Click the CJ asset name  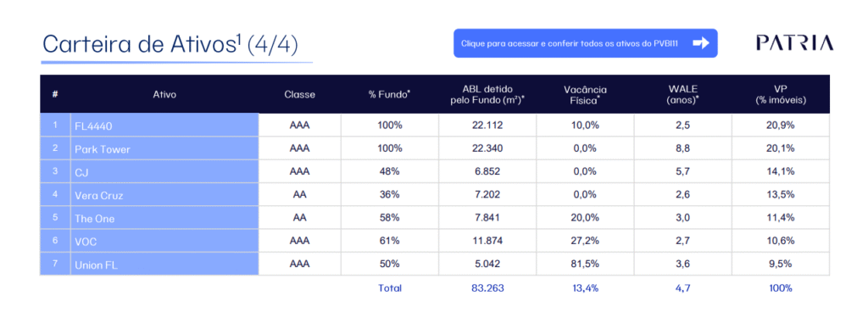click(81, 173)
